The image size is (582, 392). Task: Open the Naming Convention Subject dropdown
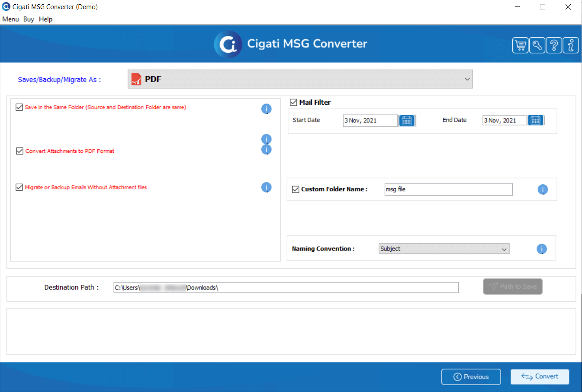tap(444, 249)
